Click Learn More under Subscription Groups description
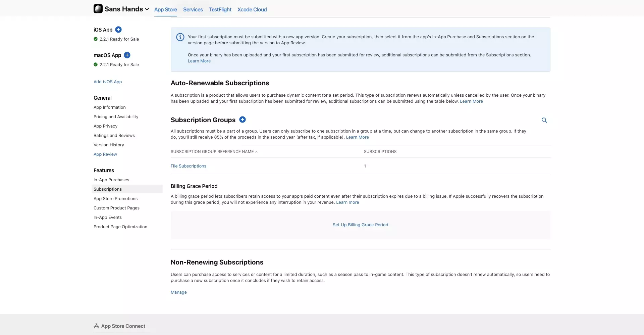This screenshot has width=644, height=335. [x=357, y=137]
